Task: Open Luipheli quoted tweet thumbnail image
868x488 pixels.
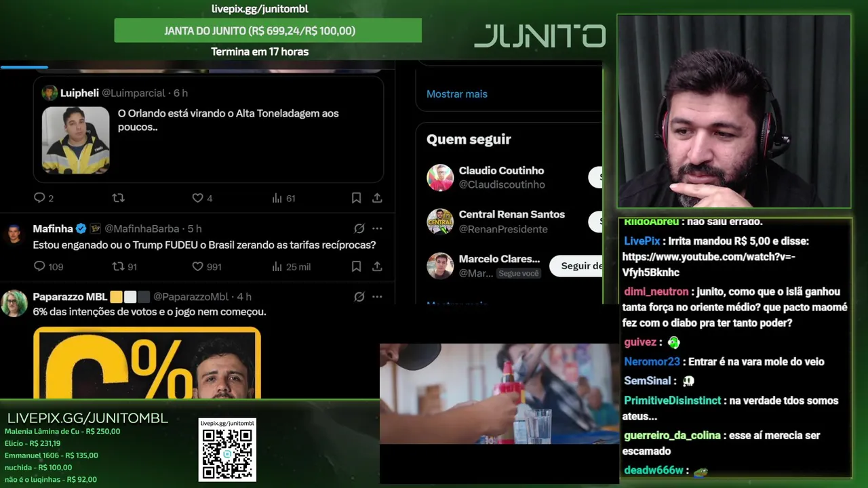Action: 75,140
